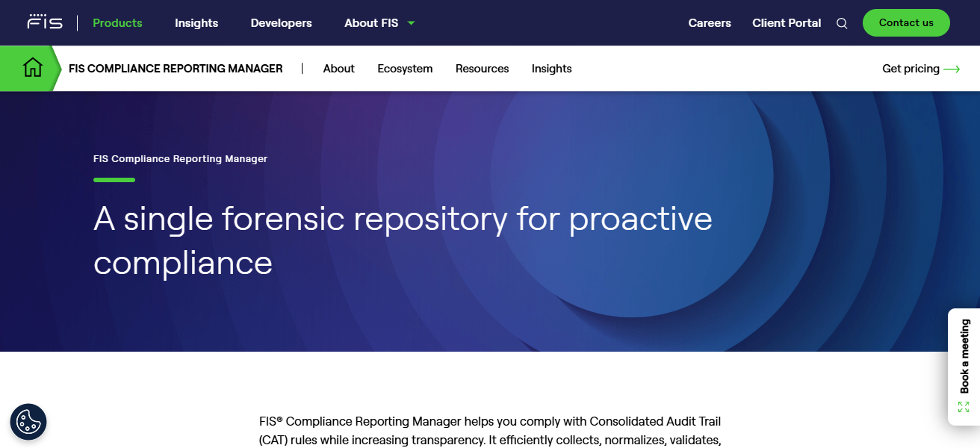Click the home icon in the product breadcrumb
Screen dimensions: 980x448
[32, 67]
